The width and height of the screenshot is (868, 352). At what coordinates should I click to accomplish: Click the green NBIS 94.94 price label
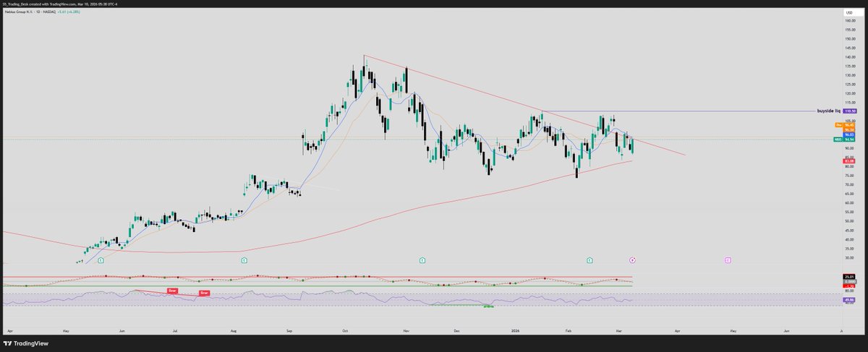(844, 139)
